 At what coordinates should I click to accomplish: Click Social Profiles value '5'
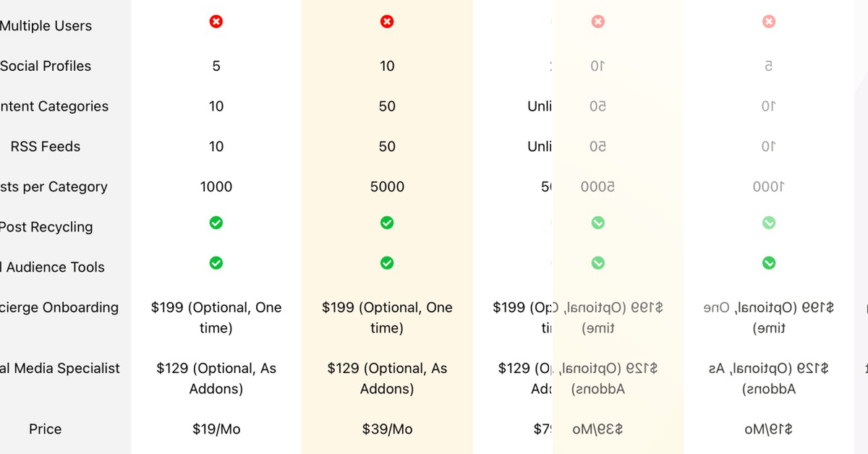[x=216, y=66]
